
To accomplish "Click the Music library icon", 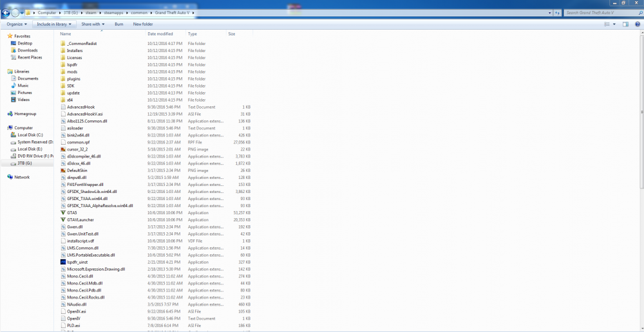I will click(x=14, y=86).
